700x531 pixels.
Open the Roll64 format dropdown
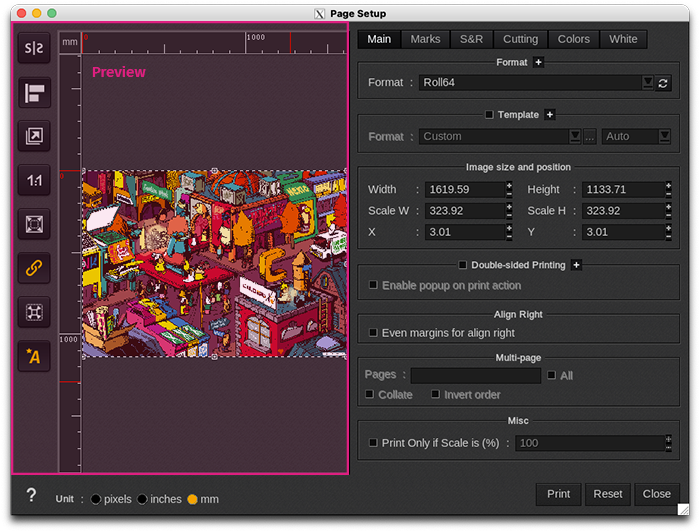pos(648,83)
